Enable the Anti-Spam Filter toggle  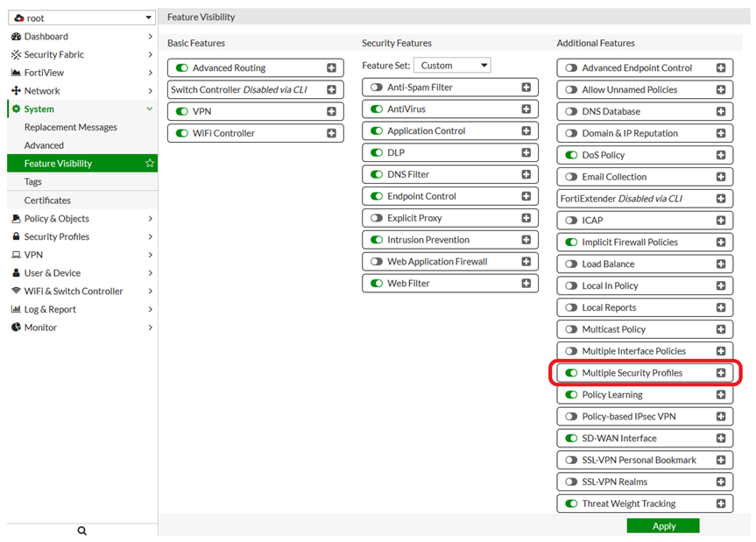(377, 88)
